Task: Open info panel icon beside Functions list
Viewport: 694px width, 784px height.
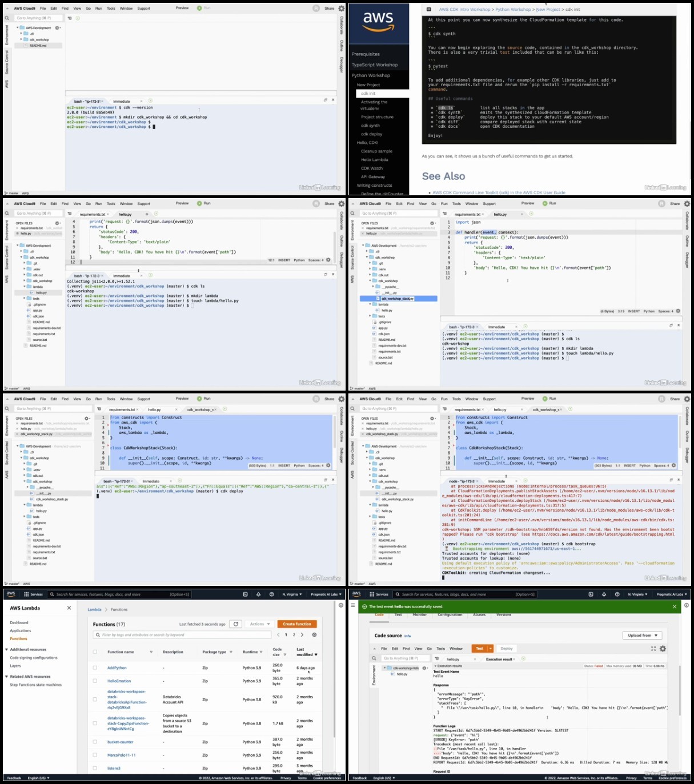Action: tap(341, 605)
